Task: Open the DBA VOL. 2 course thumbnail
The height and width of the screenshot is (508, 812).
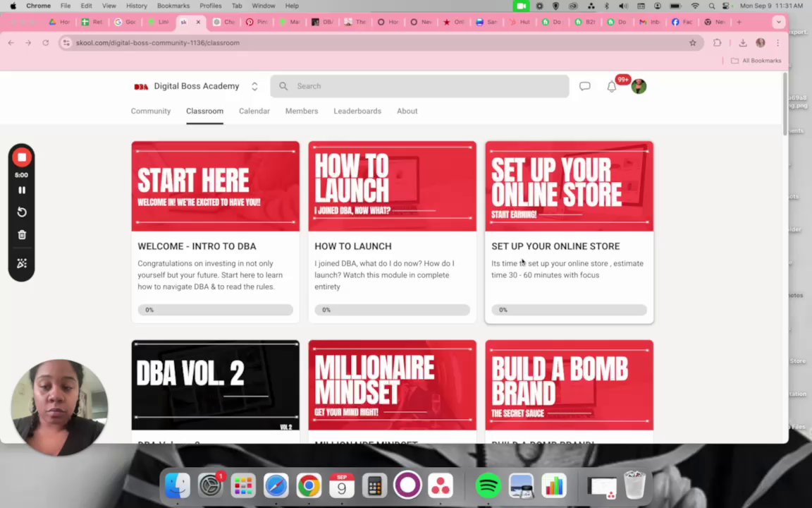Action: (x=216, y=385)
